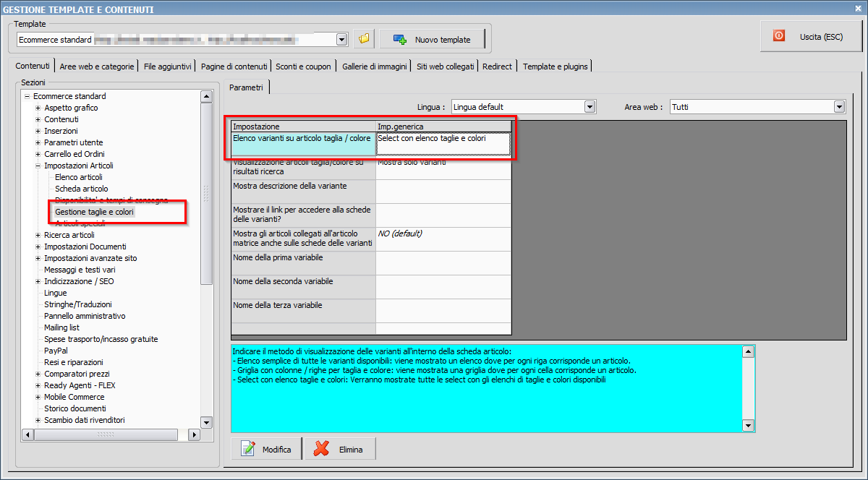Select Pannello amministrativo tree item
Viewport: 868px width, 480px height.
(85, 316)
